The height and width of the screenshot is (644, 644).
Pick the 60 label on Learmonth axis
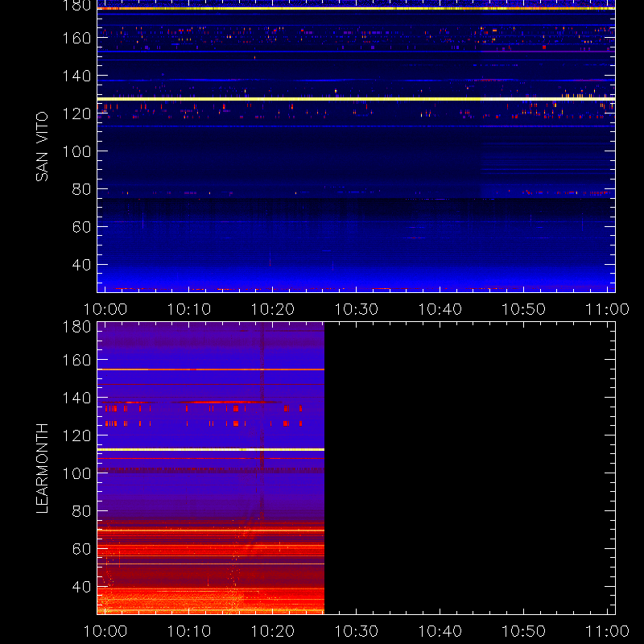(x=81, y=549)
